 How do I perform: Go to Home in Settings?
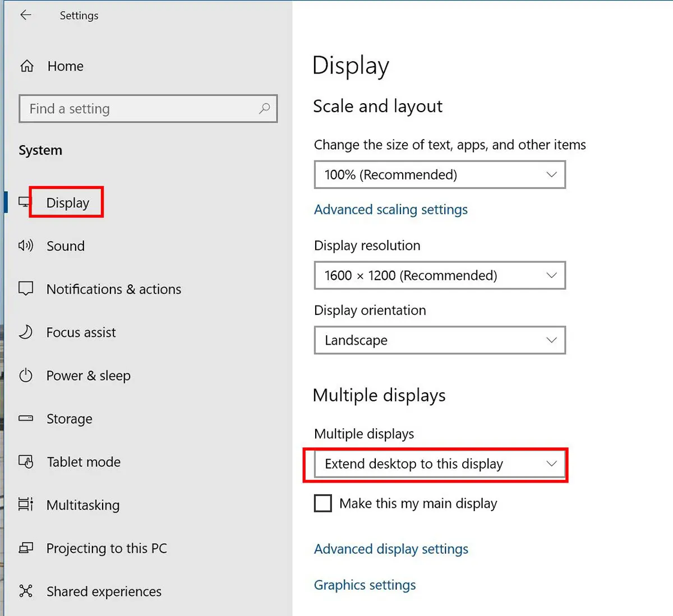pyautogui.click(x=66, y=66)
